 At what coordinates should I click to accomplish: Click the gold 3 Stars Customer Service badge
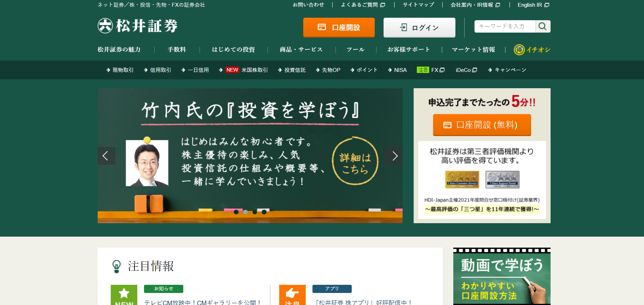pyautogui.click(x=462, y=180)
